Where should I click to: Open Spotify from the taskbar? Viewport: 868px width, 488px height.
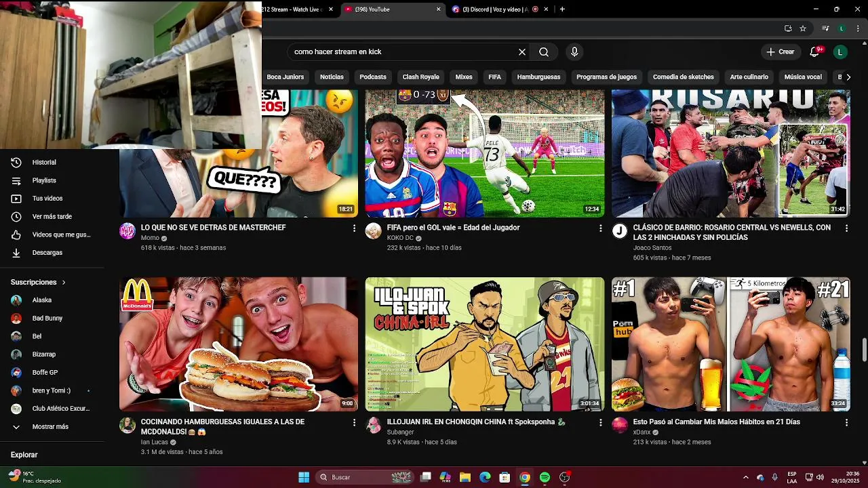pos(545,477)
